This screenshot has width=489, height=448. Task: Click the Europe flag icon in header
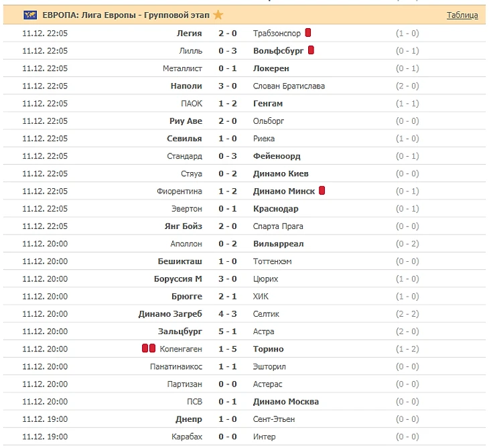(x=30, y=15)
